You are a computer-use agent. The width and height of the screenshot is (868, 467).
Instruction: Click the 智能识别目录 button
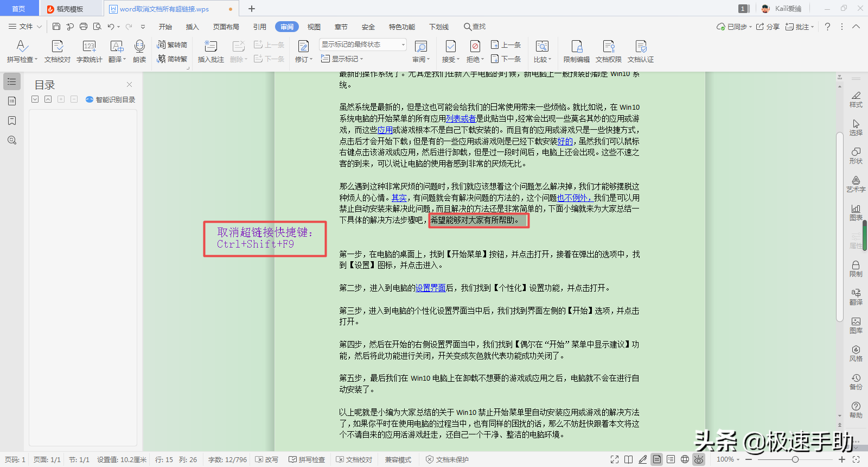pyautogui.click(x=110, y=99)
